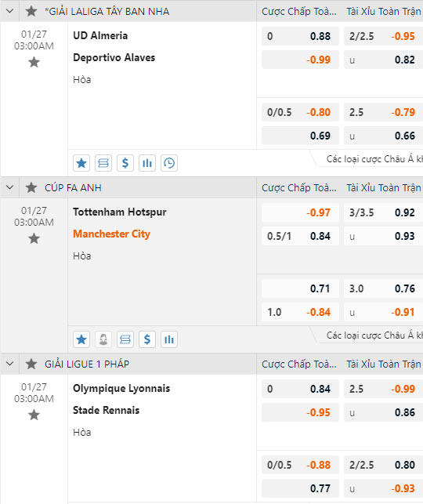Collapse the Cúp FA Anh section
423x504 pixels.
click(x=10, y=187)
